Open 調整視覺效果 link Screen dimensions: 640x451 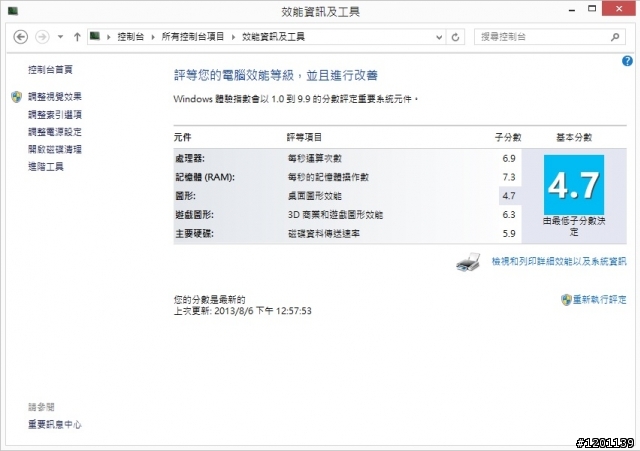(55, 97)
